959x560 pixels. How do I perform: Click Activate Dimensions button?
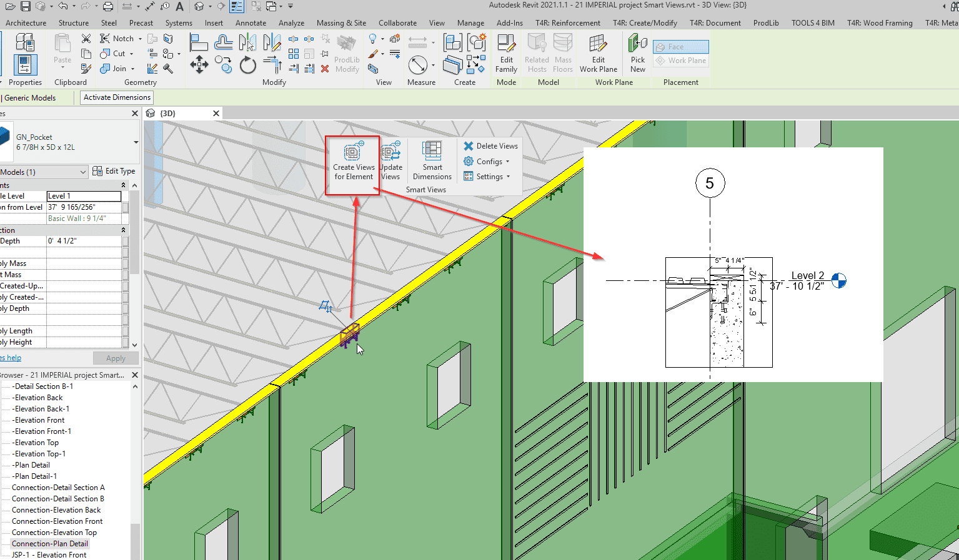coord(117,97)
